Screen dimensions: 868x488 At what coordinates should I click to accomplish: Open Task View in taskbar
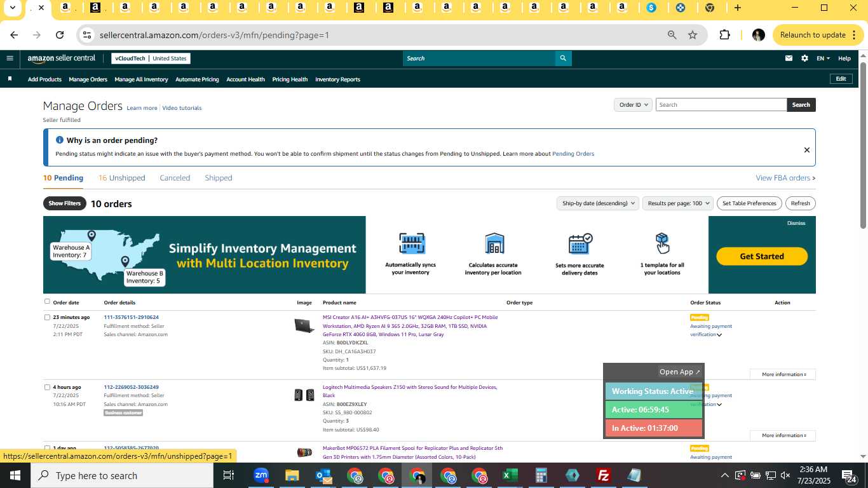pyautogui.click(x=229, y=475)
